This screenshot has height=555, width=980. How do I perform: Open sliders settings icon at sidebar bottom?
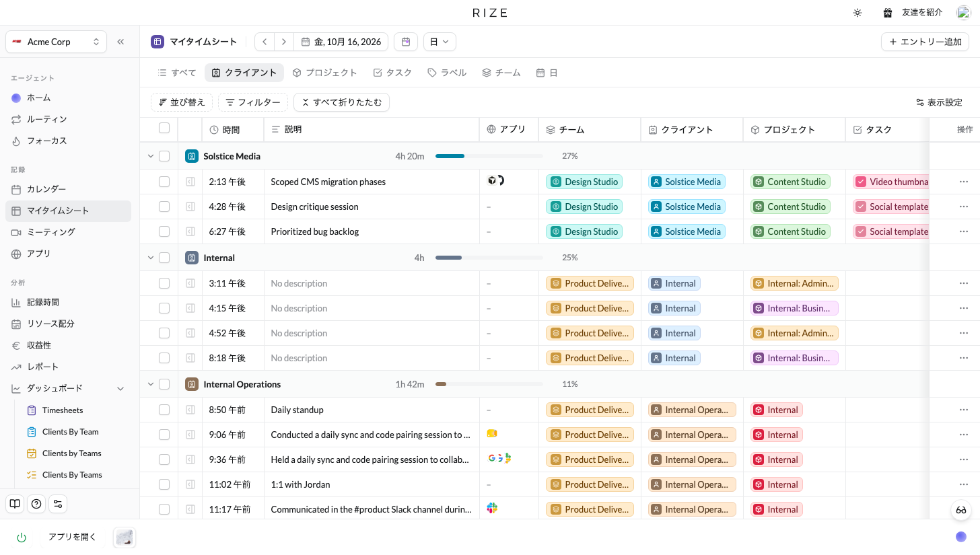(x=58, y=503)
